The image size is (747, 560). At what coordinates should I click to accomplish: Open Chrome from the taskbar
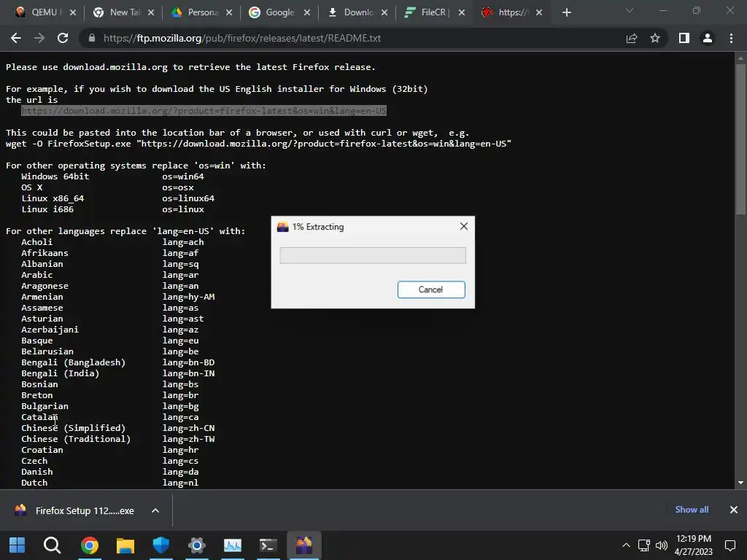[89, 545]
